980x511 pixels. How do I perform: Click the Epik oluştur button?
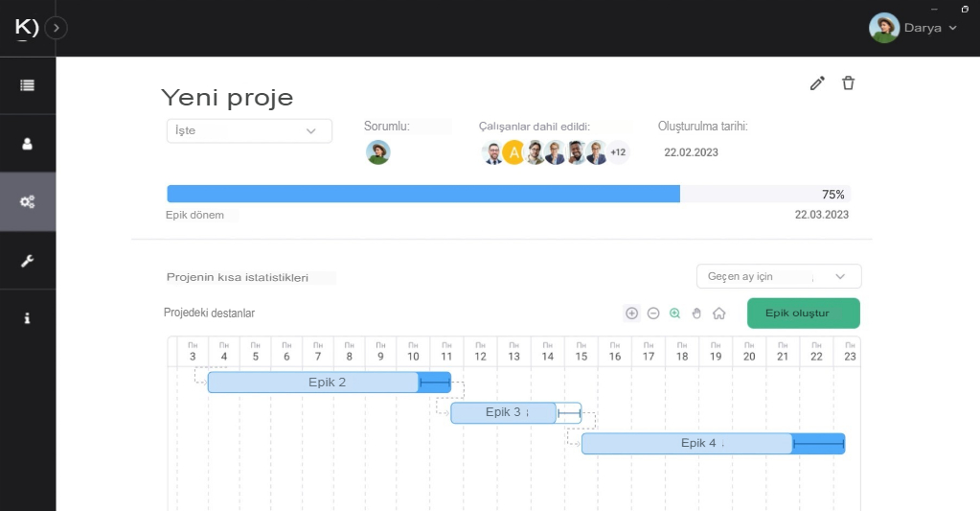click(803, 314)
